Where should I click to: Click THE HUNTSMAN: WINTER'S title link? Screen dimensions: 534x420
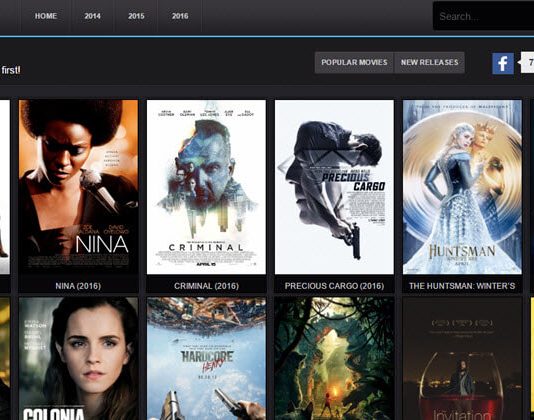pos(462,286)
